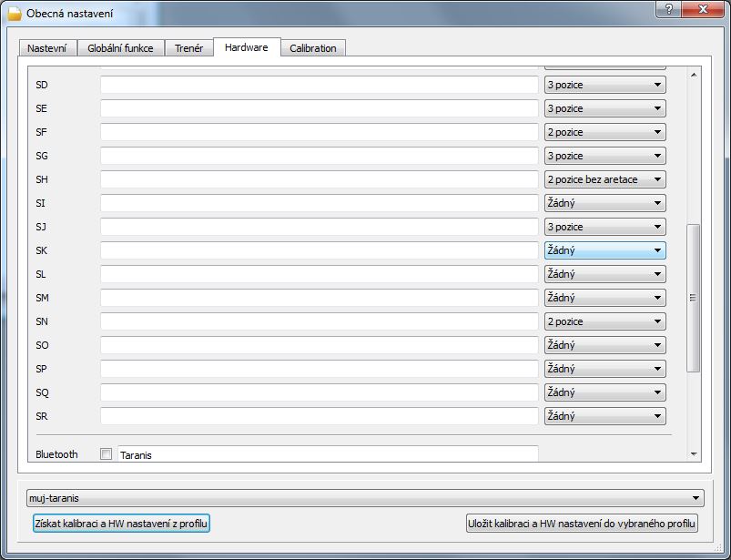Click the vertical scrollbar thumb
Image resolution: width=731 pixels, height=560 pixels.
pos(694,297)
